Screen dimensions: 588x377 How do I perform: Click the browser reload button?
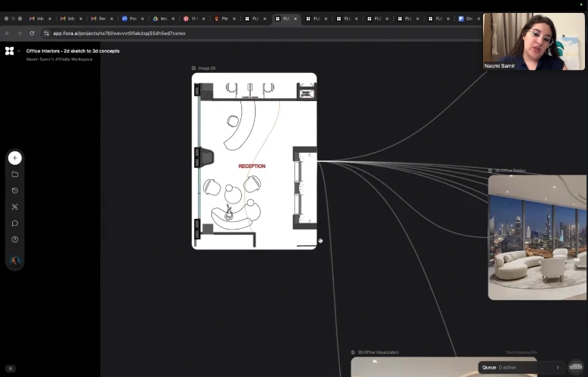click(32, 33)
